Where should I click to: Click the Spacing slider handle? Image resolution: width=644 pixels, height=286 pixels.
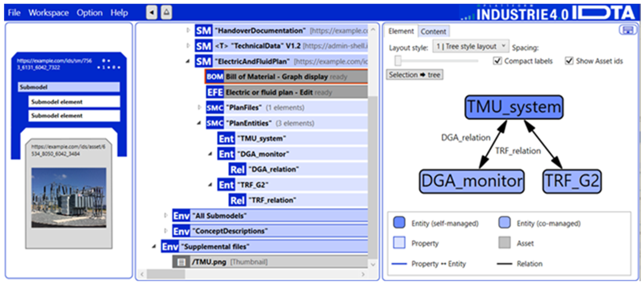coord(398,61)
